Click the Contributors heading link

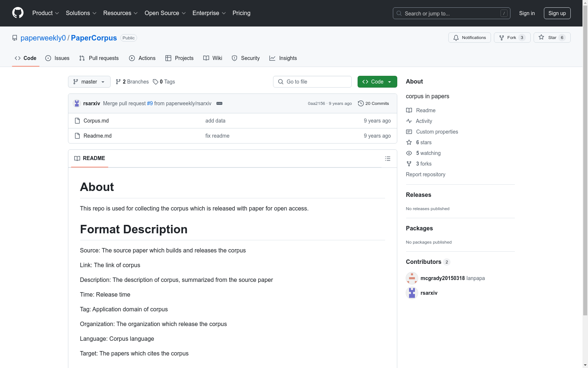click(428, 262)
